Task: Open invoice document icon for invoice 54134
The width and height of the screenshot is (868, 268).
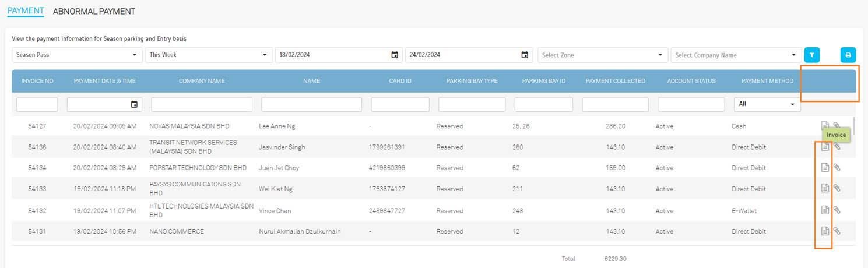Action: pyautogui.click(x=825, y=168)
